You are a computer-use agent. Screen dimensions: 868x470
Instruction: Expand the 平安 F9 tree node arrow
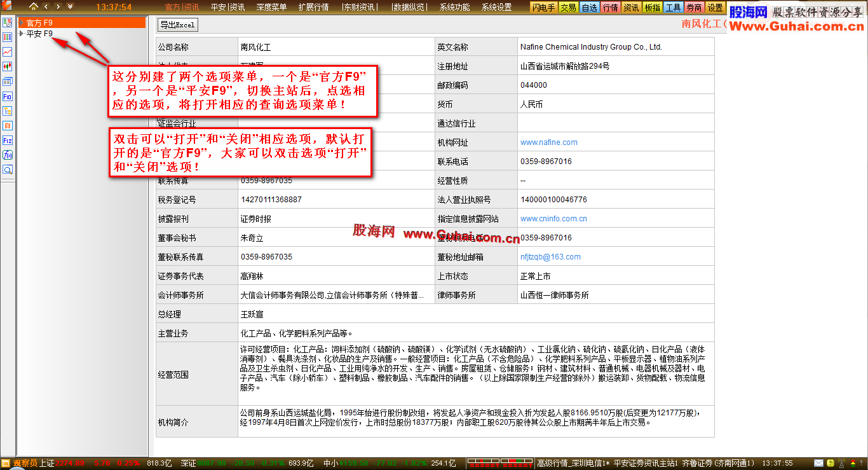[x=22, y=34]
